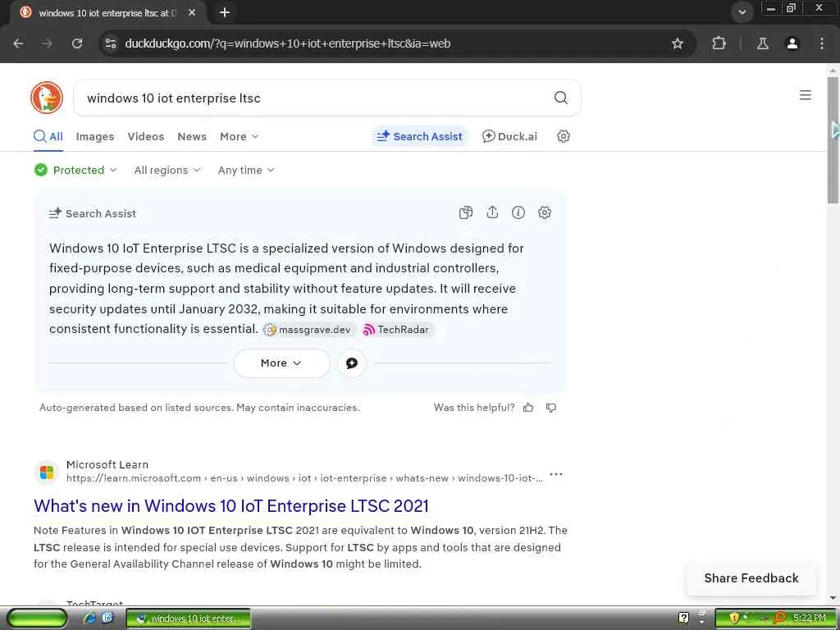Open search settings gear next to Duck.ai
The image size is (840, 630).
pos(563,136)
